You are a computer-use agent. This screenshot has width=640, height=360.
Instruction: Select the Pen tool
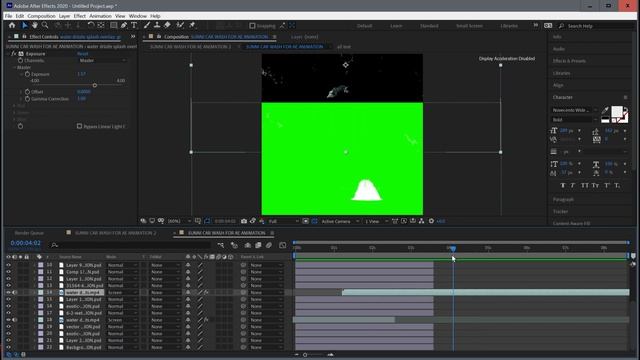click(124, 25)
